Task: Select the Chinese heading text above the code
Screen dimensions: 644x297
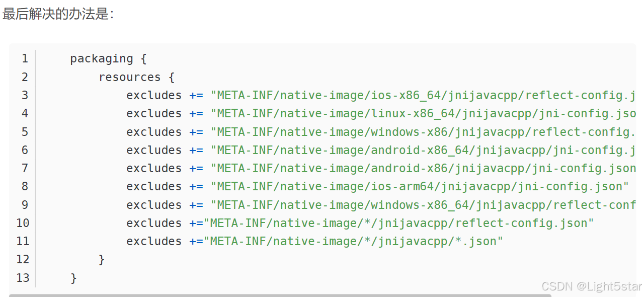Action: (x=57, y=15)
